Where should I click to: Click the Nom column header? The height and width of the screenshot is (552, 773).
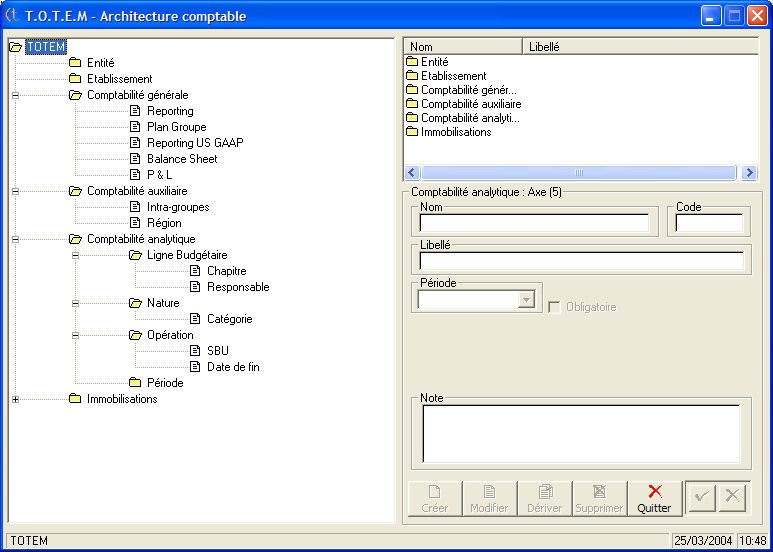pos(463,46)
